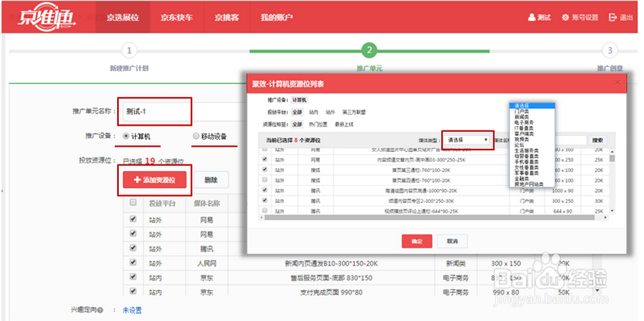This screenshot has width=644, height=321.
Task: Choose 母婴垂直类 option
Action: tap(532, 157)
